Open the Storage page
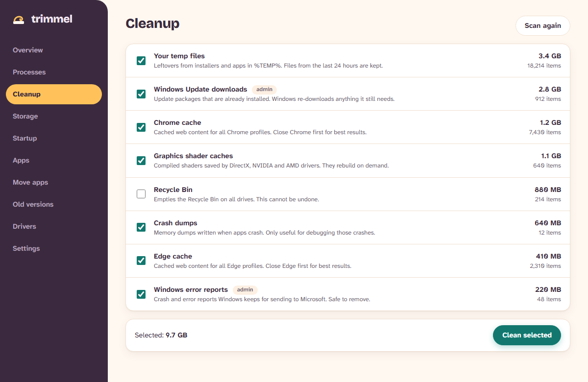 click(x=54, y=116)
